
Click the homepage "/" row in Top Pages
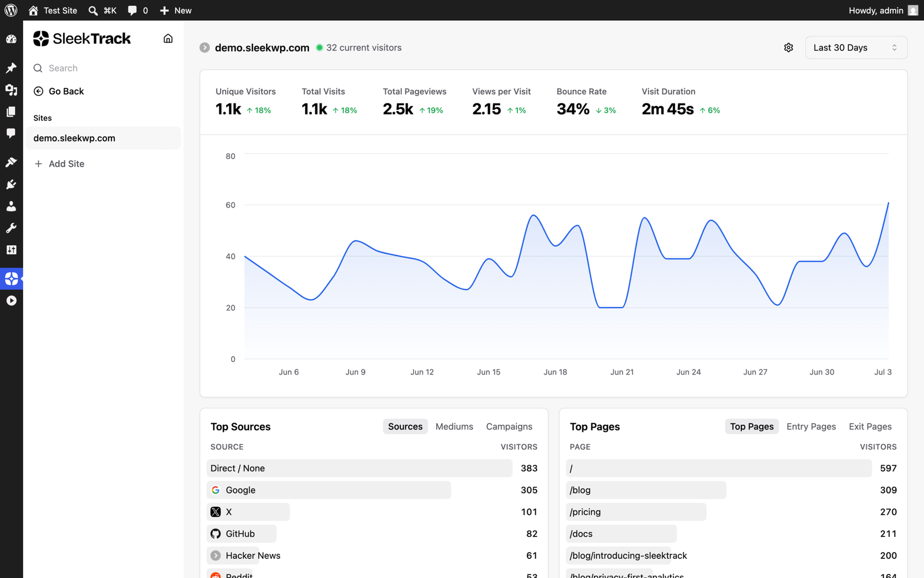coord(733,468)
